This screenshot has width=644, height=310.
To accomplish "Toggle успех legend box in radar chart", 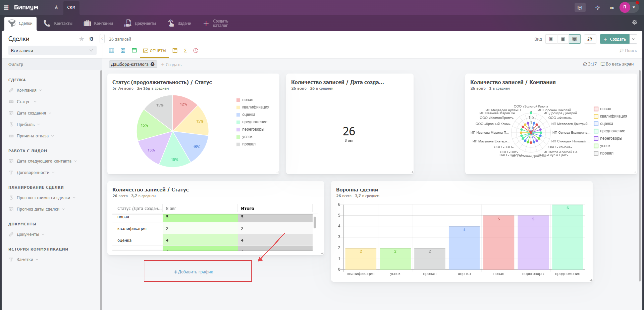I will click(x=596, y=146).
